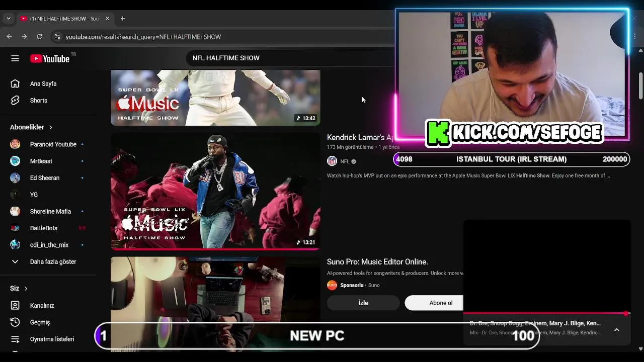Seek on miniplayer red progress bar

click(x=546, y=313)
